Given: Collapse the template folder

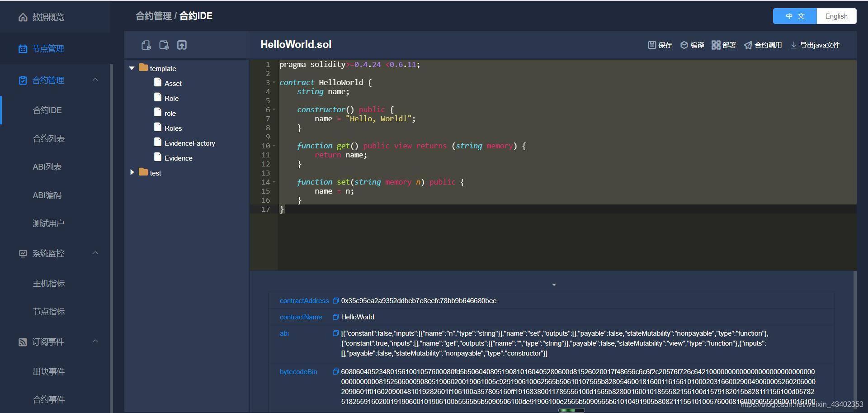Looking at the screenshot, I should coord(132,68).
